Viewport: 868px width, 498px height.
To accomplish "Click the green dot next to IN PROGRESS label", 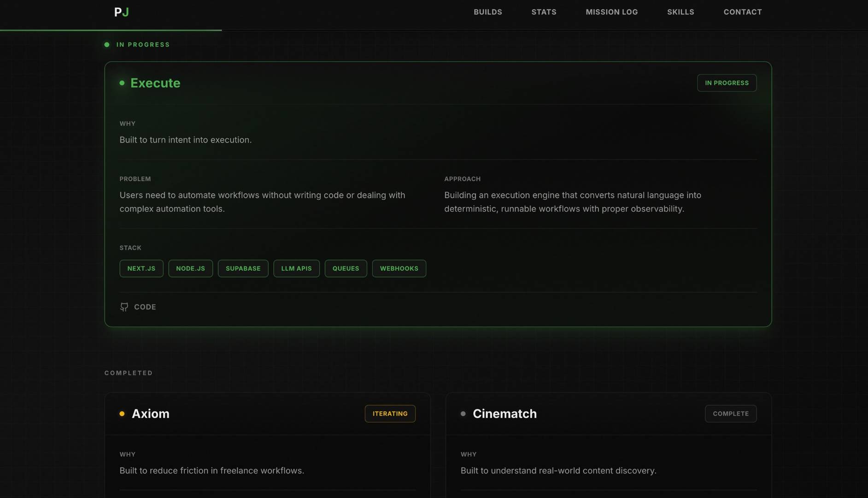I will [107, 45].
